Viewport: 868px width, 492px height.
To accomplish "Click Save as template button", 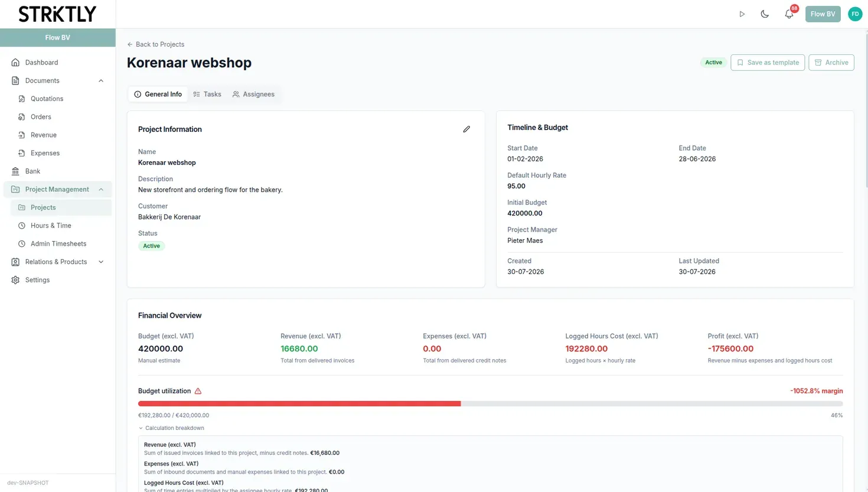I will pyautogui.click(x=768, y=63).
